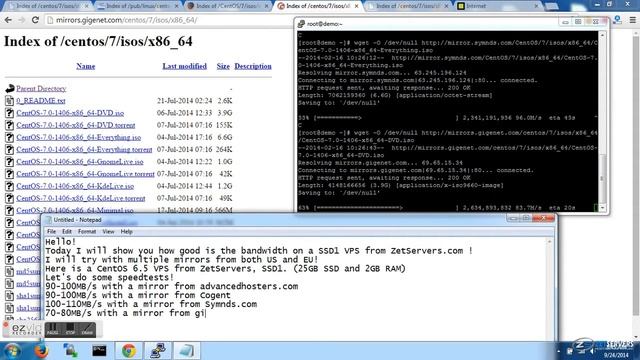Click the Notepad line mentioning advancedhosters.com
The image size is (640, 360).
tap(171, 286)
